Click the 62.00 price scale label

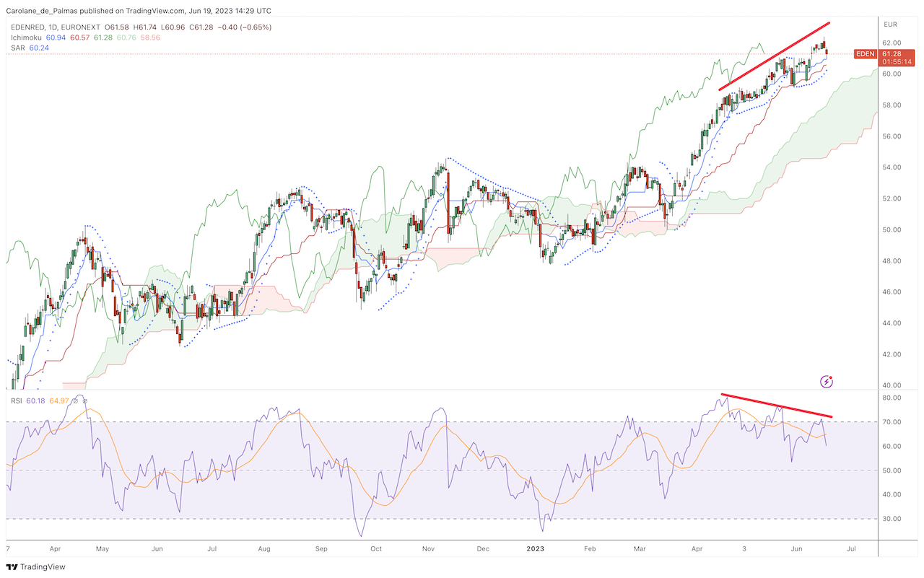[x=892, y=43]
